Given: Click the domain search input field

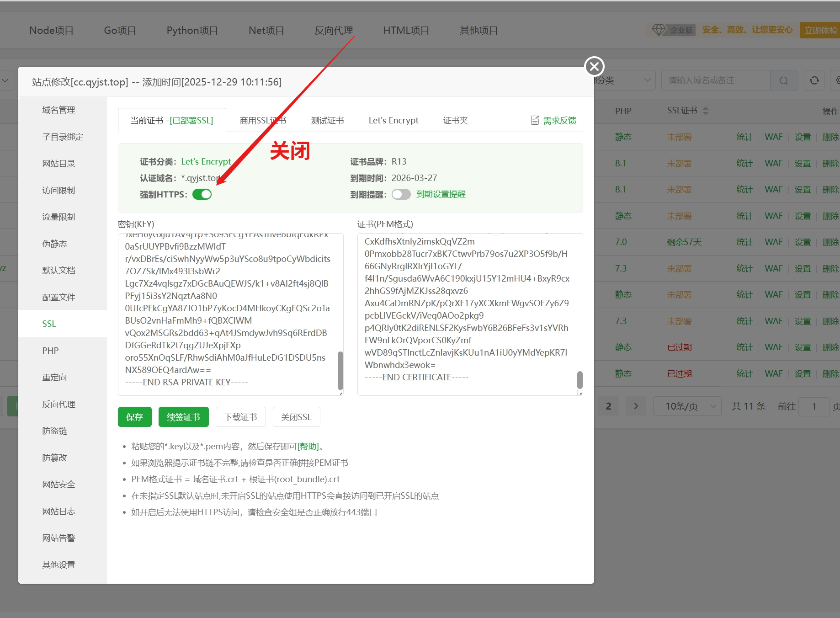Looking at the screenshot, I should (715, 80).
